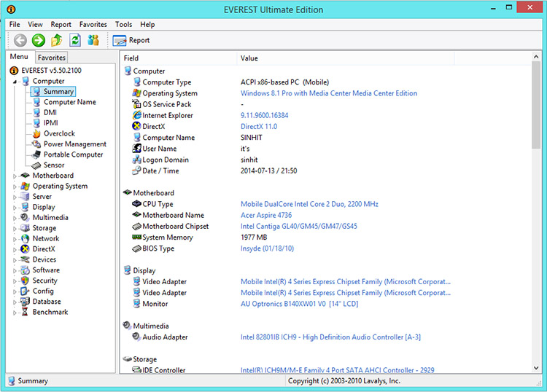547x392 pixels.
Task: Click the green Forward arrow toolbar icon
Action: click(39, 40)
